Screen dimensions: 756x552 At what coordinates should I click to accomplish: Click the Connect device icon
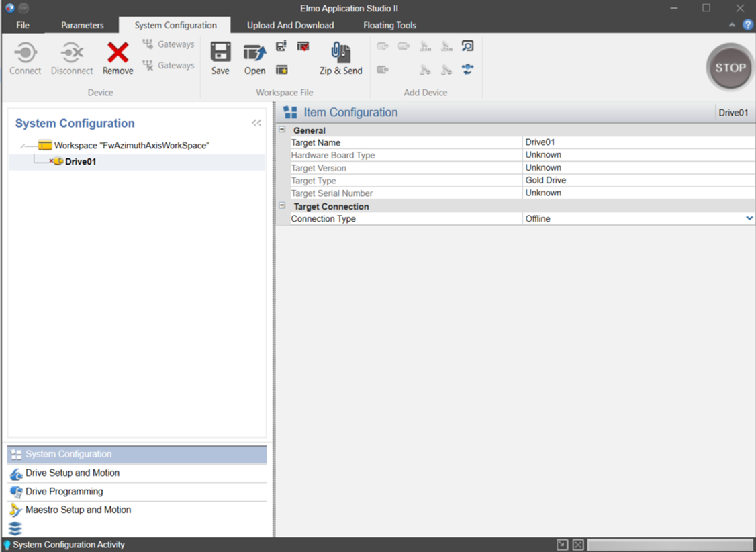coord(26,52)
